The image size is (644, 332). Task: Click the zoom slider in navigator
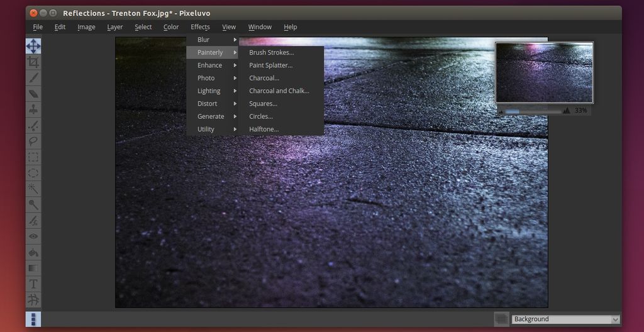click(x=535, y=111)
